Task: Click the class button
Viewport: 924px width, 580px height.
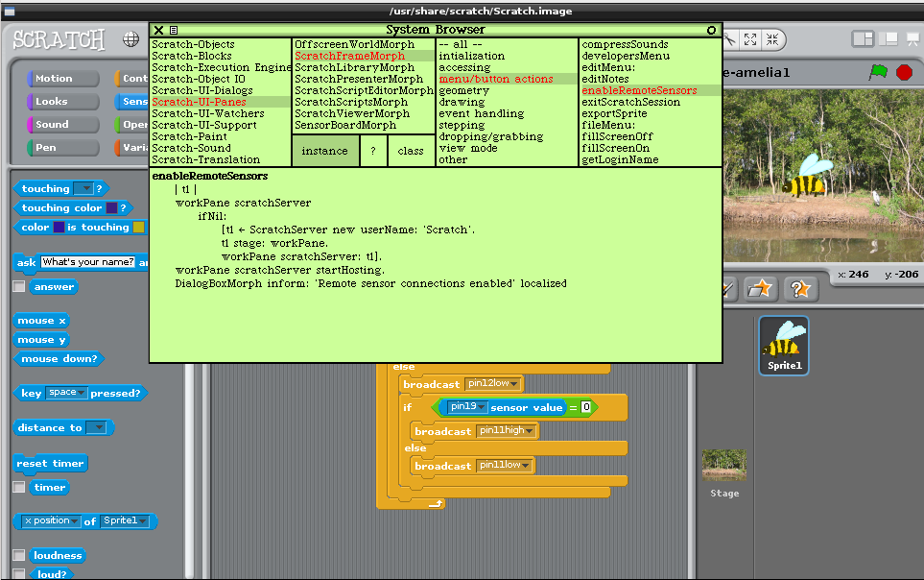Action: (x=411, y=151)
